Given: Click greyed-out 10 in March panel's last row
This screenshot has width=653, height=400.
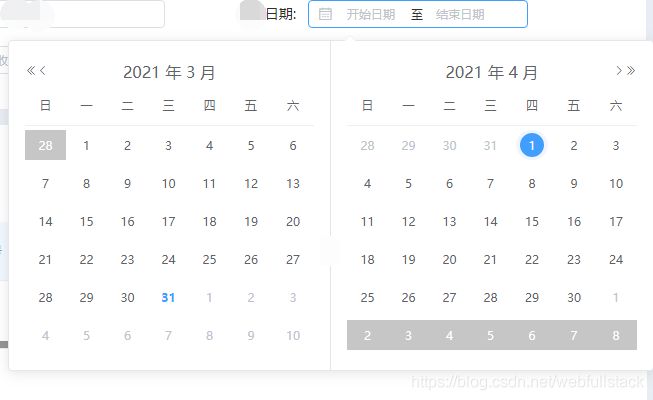Looking at the screenshot, I should point(293,335).
